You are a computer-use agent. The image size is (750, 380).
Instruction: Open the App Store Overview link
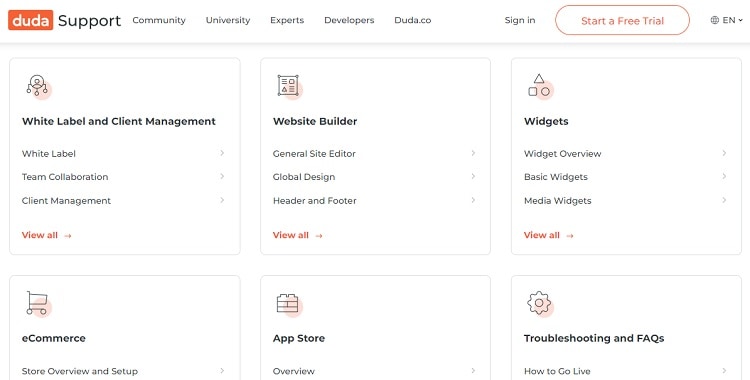pos(294,371)
